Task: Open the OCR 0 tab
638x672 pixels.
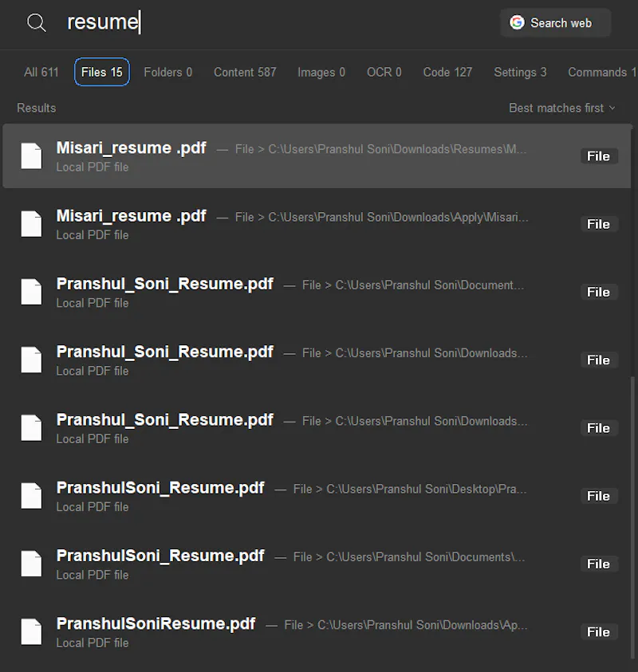Action: pos(384,72)
